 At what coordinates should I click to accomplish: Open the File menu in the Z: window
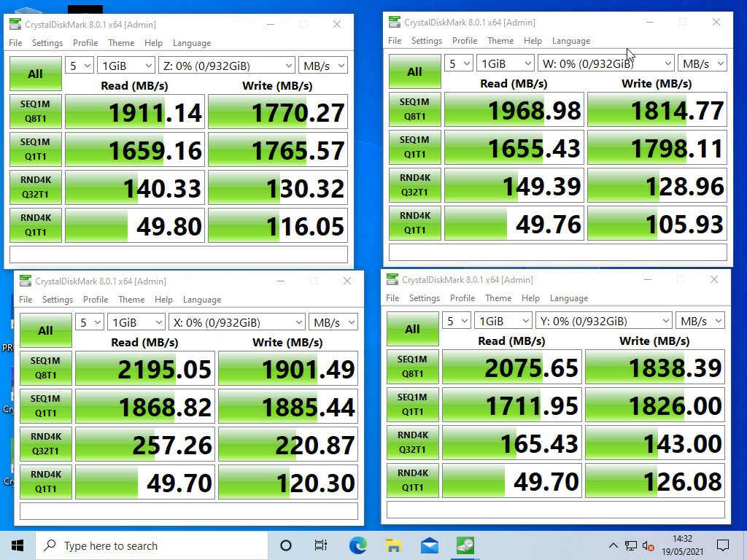(15, 43)
